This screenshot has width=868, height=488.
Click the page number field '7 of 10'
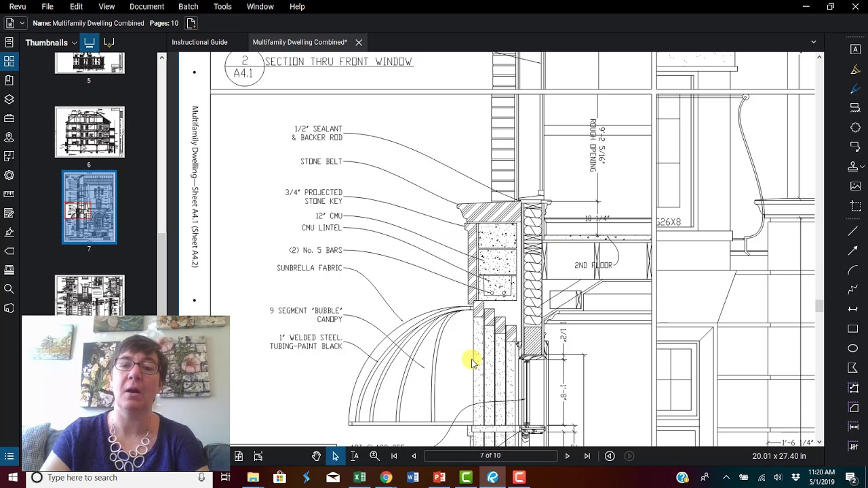490,455
